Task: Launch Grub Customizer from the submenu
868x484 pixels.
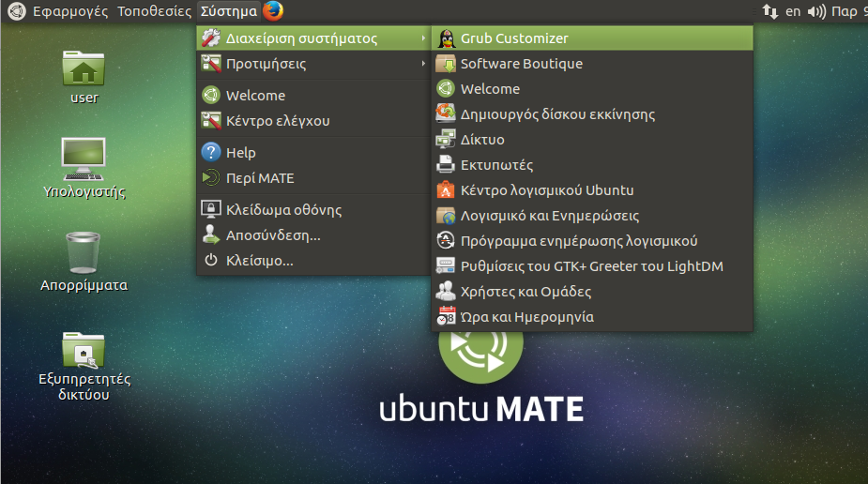Action: [x=513, y=38]
